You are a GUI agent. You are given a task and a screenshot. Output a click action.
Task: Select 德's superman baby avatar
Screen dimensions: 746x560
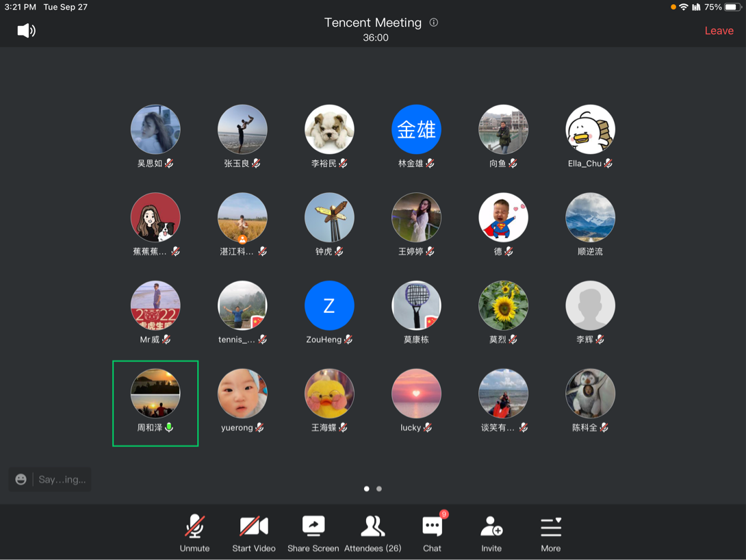point(503,218)
